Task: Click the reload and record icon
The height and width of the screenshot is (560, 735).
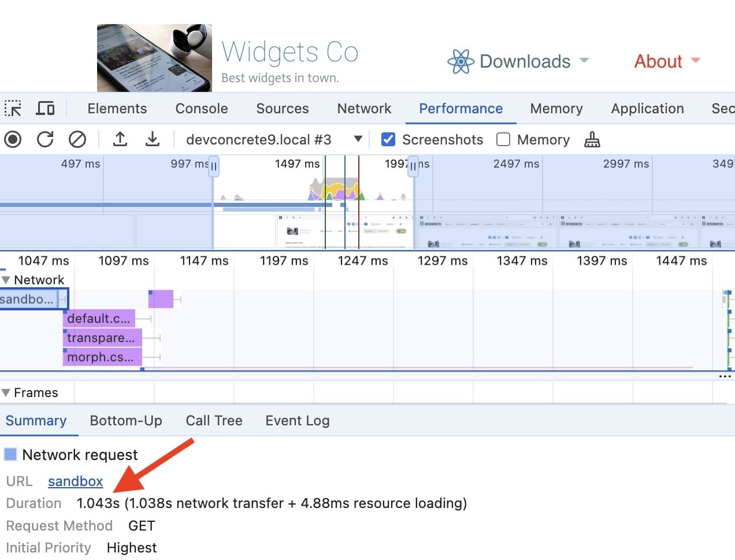Action: click(x=45, y=139)
